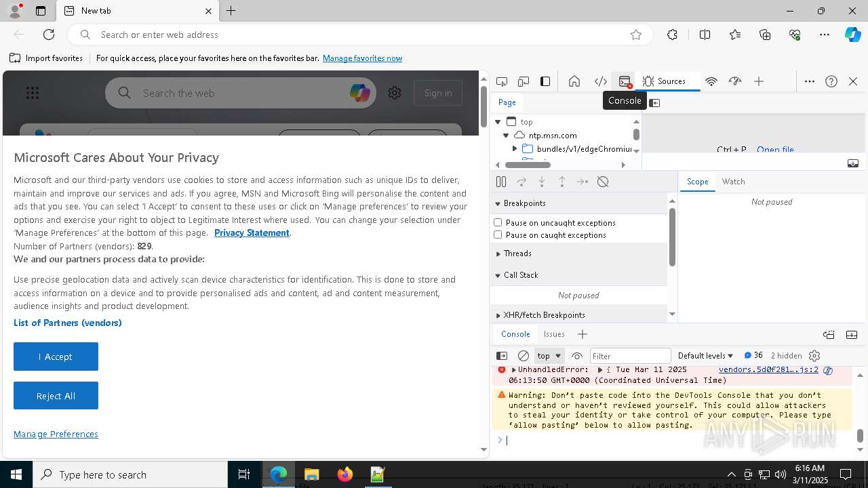The height and width of the screenshot is (488, 868).
Task: Click the Open file link
Action: click(x=775, y=150)
